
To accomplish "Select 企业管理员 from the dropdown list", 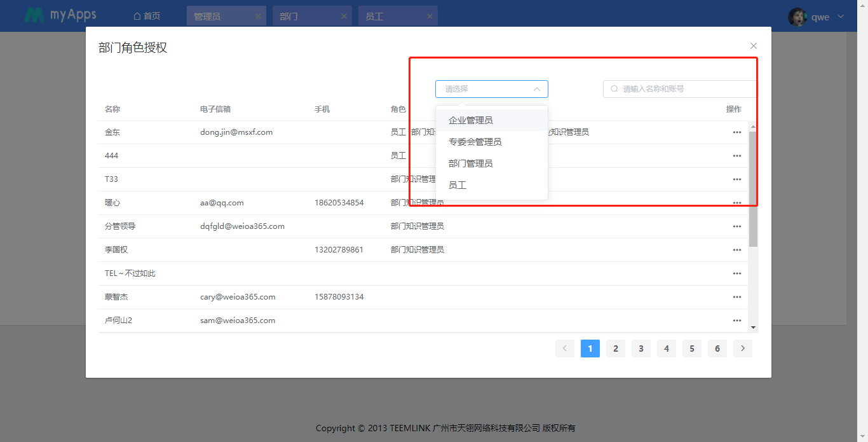I will 471,120.
